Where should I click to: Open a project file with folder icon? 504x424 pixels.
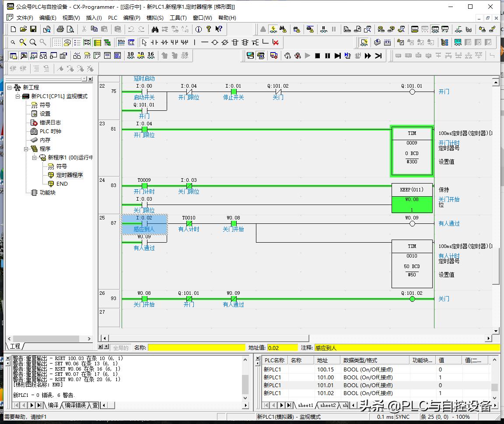(23, 29)
